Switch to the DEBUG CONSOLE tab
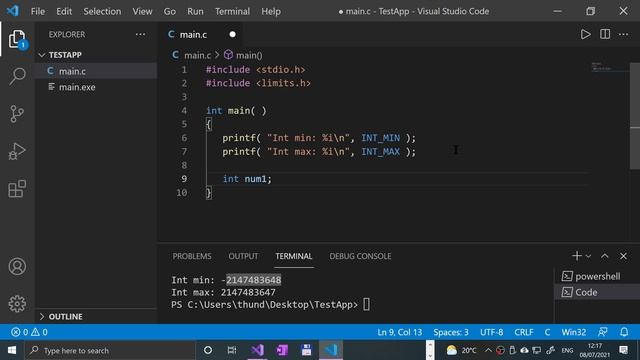 360,256
